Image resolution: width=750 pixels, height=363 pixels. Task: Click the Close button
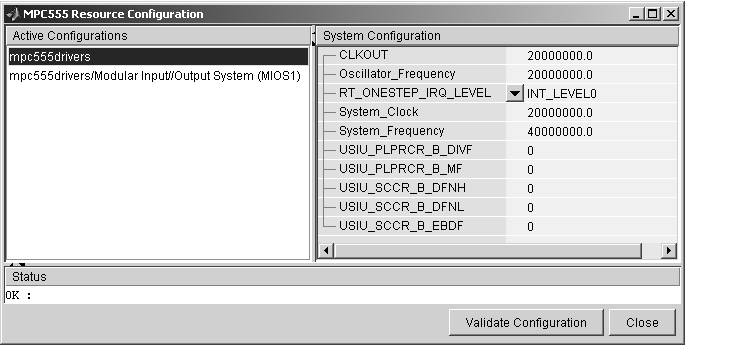pos(642,322)
